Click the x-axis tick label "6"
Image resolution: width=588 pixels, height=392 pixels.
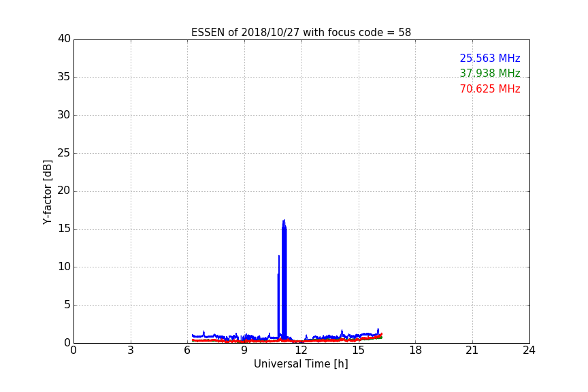click(187, 350)
